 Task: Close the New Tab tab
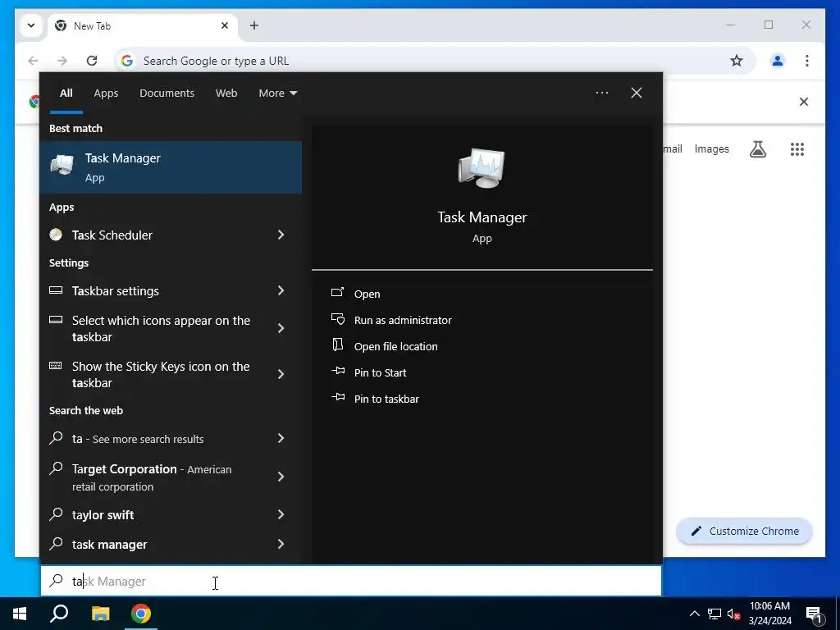pyautogui.click(x=225, y=25)
